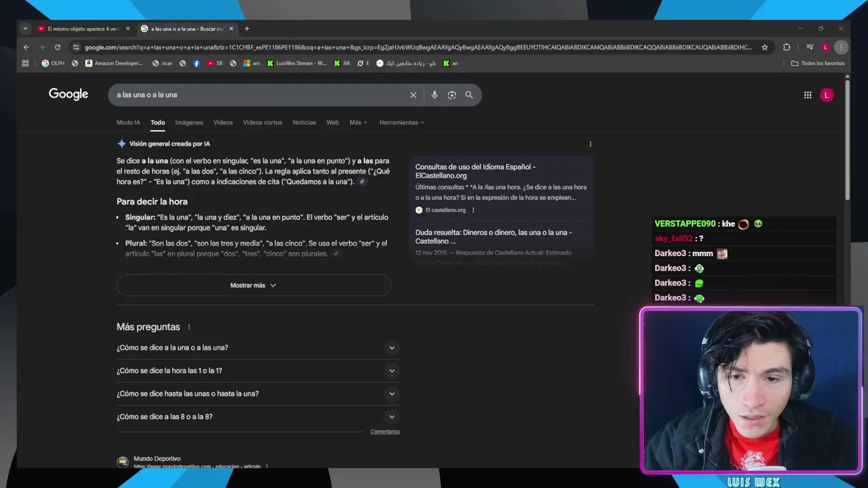The image size is (868, 488).
Task: Open the Facebook bookmark icon
Action: [x=197, y=63]
